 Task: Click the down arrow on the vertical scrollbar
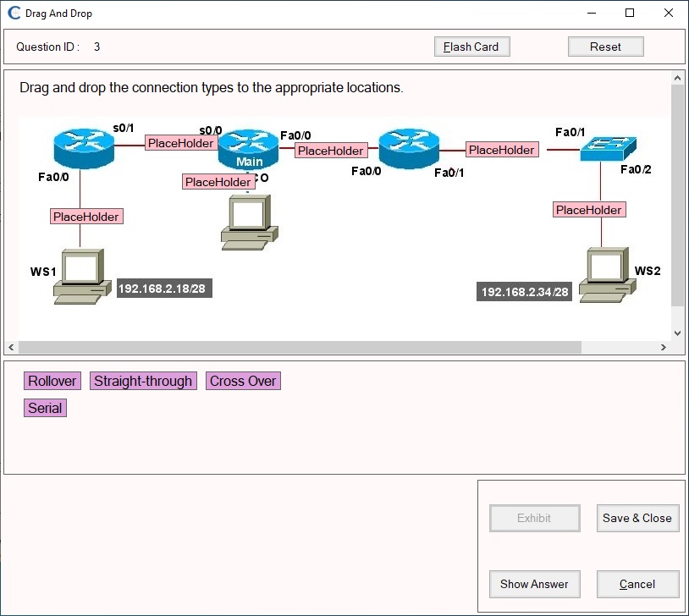pos(678,332)
